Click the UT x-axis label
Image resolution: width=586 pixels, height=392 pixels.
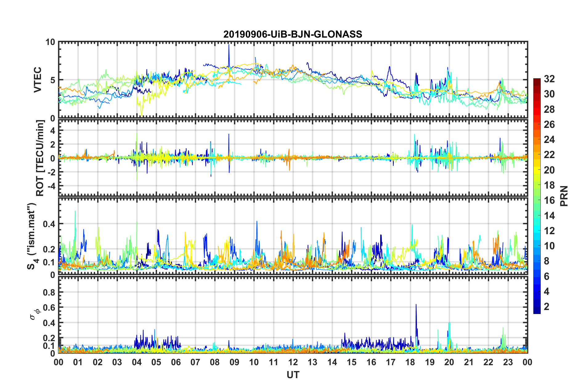293,375
